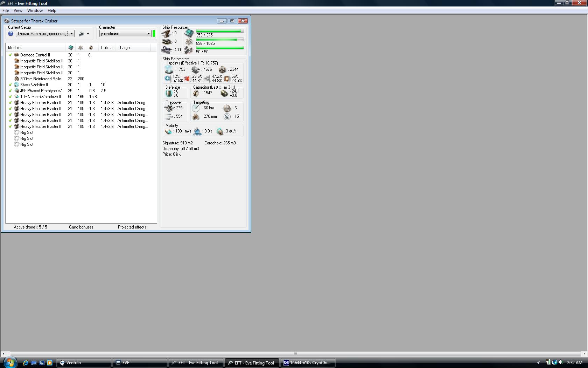Click the targeting range icon showing 66 km
Image resolution: width=588 pixels, height=368 pixels.
196,108
